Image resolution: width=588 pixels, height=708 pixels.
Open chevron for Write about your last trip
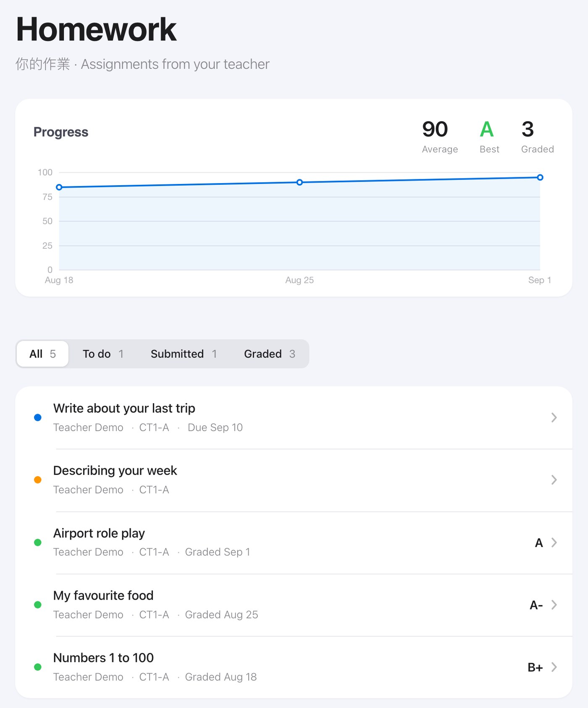pyautogui.click(x=554, y=417)
